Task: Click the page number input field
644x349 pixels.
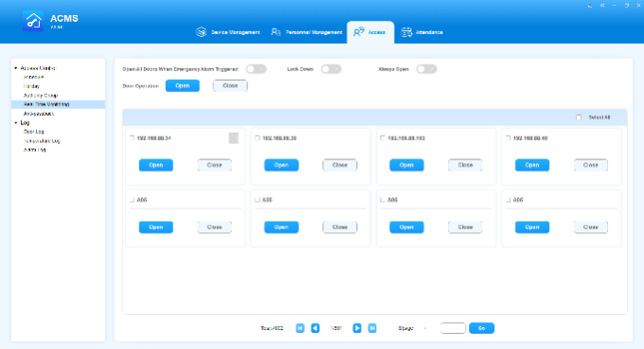Action: [453, 328]
